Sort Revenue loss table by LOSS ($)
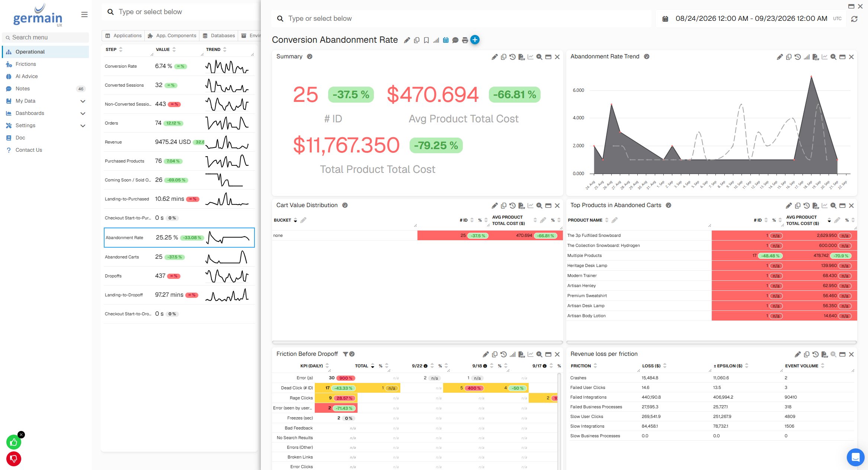Screen dimensions: 868x470 click(x=665, y=366)
